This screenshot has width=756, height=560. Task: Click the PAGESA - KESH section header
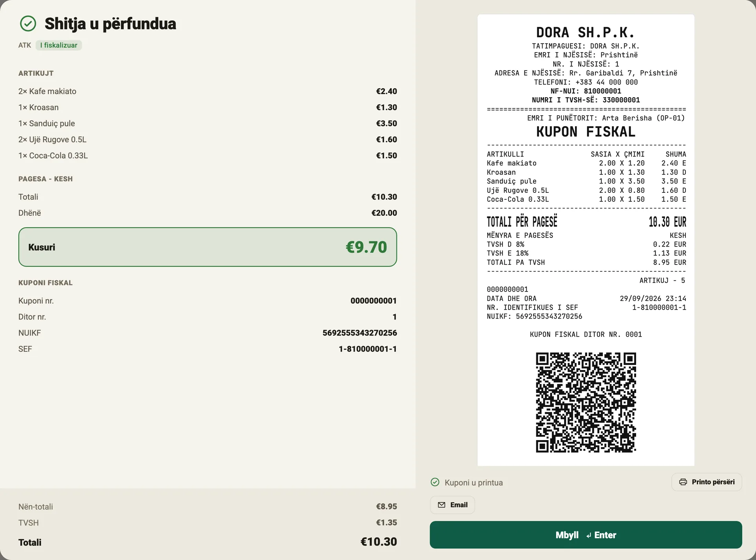tap(45, 179)
